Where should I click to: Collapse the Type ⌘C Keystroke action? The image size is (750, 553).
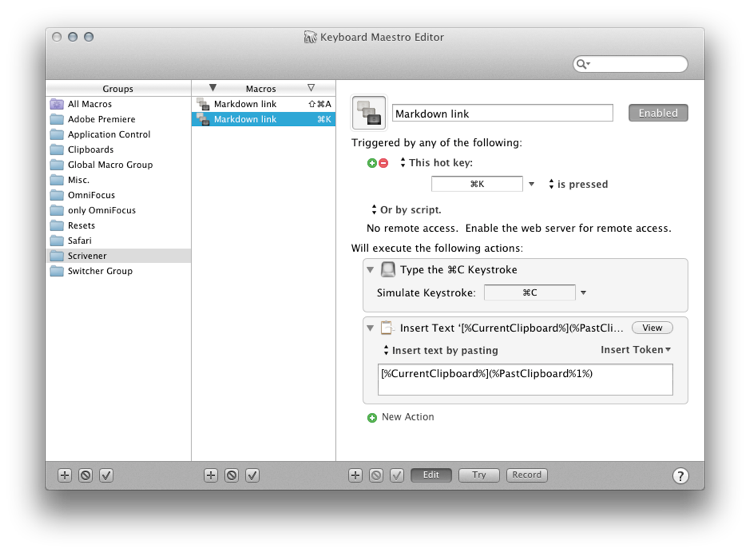pyautogui.click(x=370, y=270)
